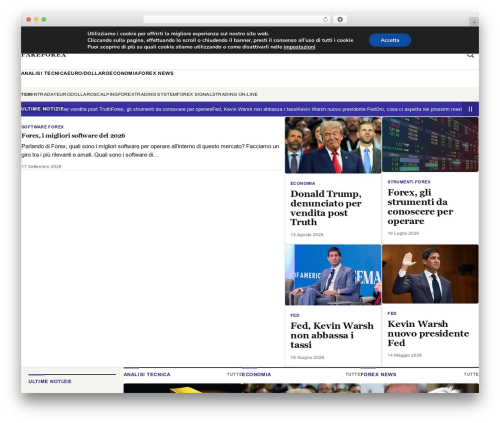Select the Intraday topic link
The height and width of the screenshot is (423, 500).
click(45, 94)
